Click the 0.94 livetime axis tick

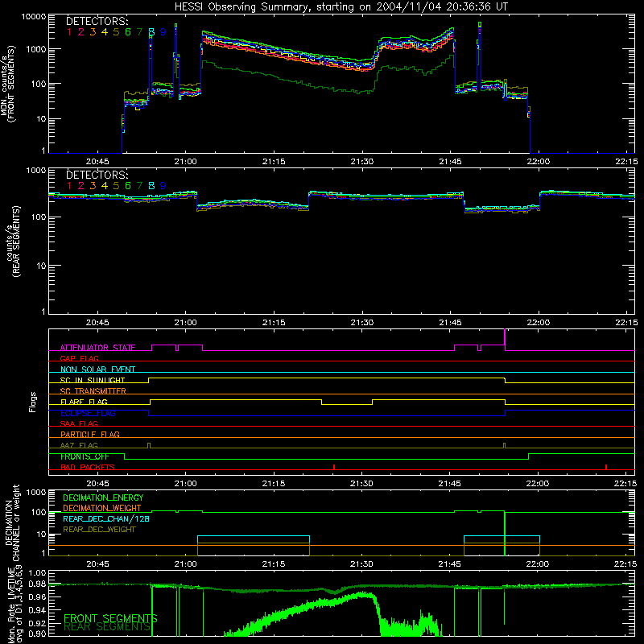pyautogui.click(x=37, y=610)
